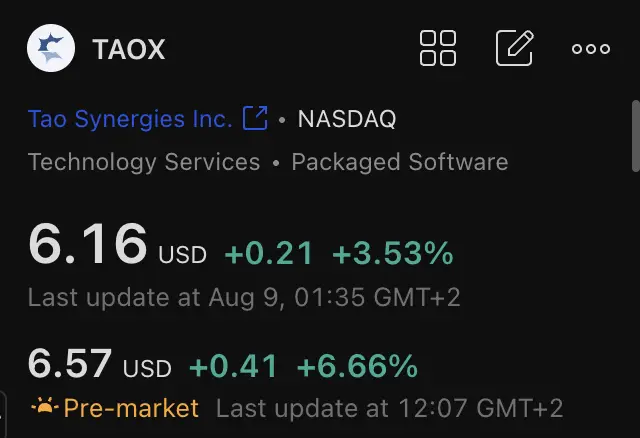The height and width of the screenshot is (438, 640).
Task: Open the Technology Services sector link
Action: (144, 162)
